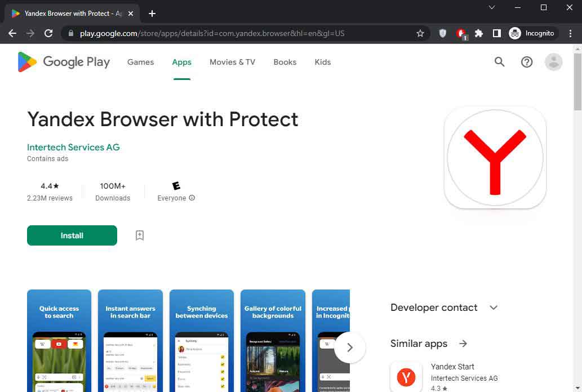Open Movies & TV section
This screenshot has width=582, height=392.
point(232,62)
